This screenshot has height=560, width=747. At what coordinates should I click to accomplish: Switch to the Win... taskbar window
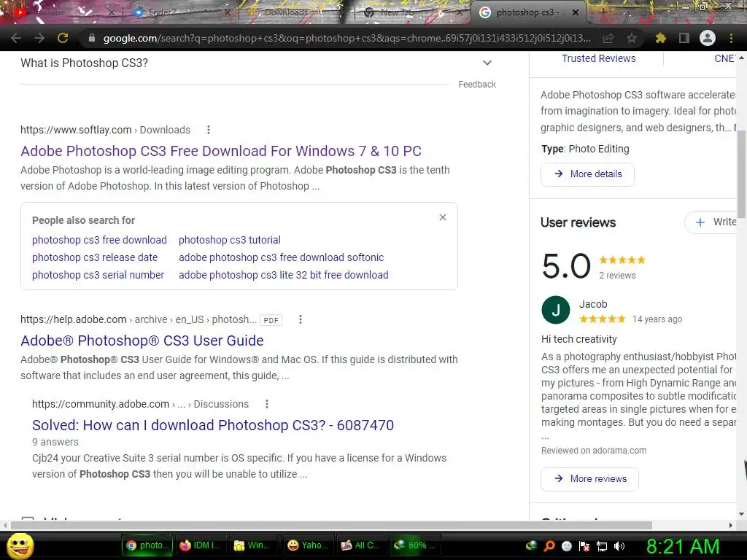[x=253, y=545]
